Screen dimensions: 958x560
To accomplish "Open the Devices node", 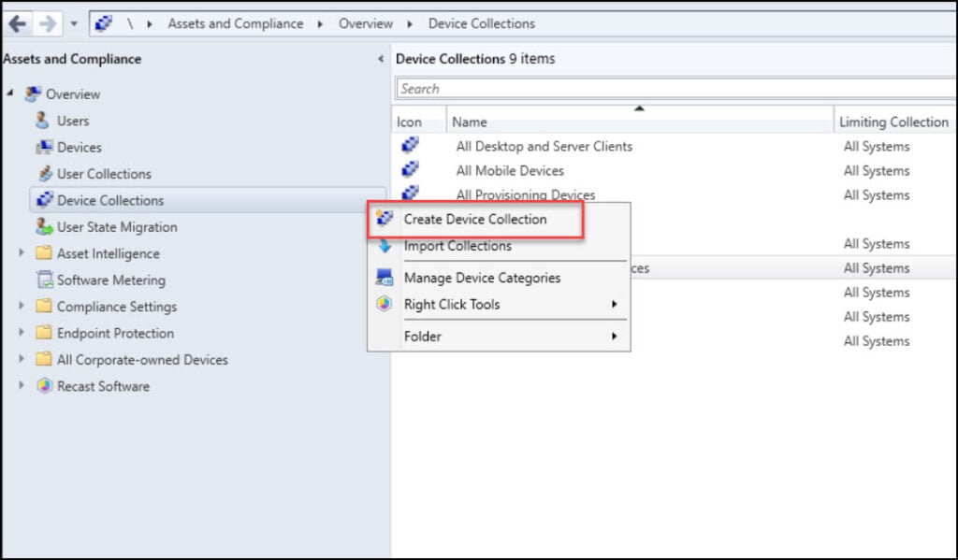I will (x=79, y=148).
